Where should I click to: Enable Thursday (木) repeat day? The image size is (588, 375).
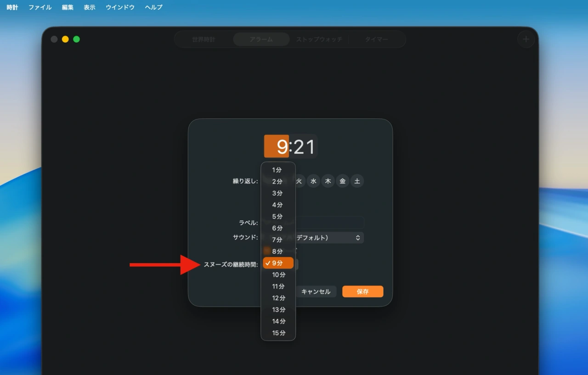tap(328, 181)
